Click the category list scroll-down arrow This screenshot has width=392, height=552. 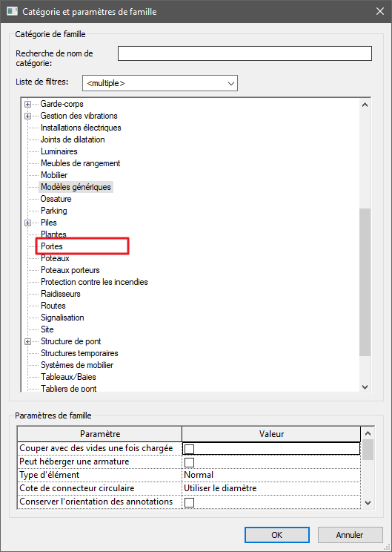pyautogui.click(x=365, y=387)
